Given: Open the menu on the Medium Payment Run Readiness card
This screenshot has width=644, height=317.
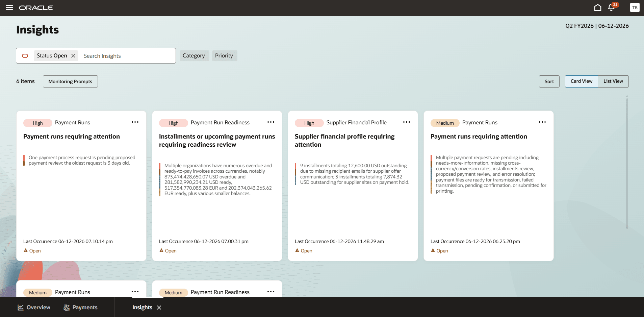Looking at the screenshot, I should click(271, 292).
